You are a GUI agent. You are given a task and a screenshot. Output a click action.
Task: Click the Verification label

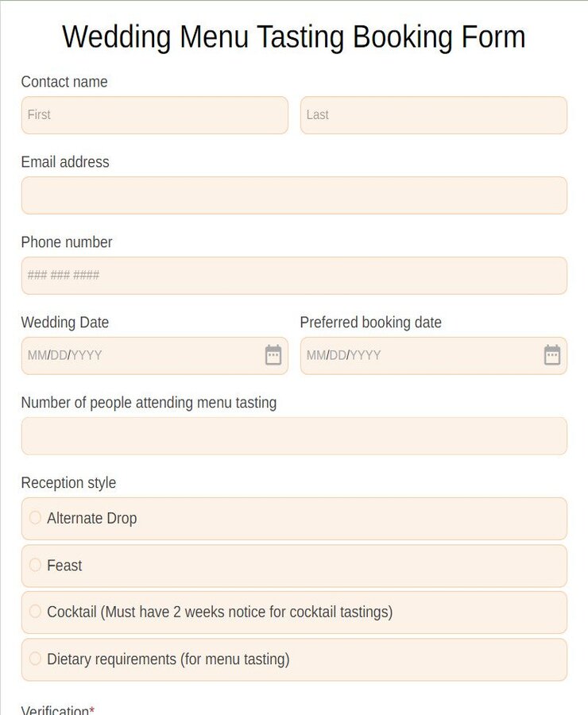pyautogui.click(x=54, y=709)
